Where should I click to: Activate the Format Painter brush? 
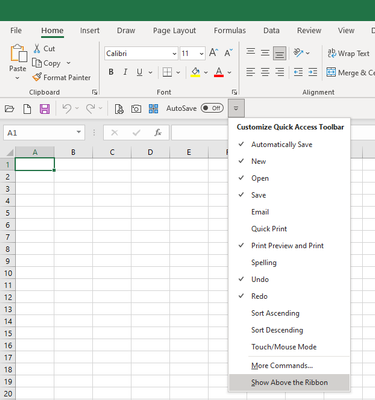click(x=61, y=77)
